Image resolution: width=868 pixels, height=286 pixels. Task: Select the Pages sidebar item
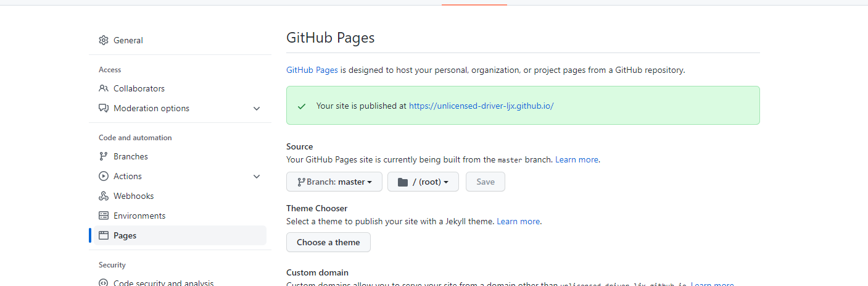[x=180, y=235]
